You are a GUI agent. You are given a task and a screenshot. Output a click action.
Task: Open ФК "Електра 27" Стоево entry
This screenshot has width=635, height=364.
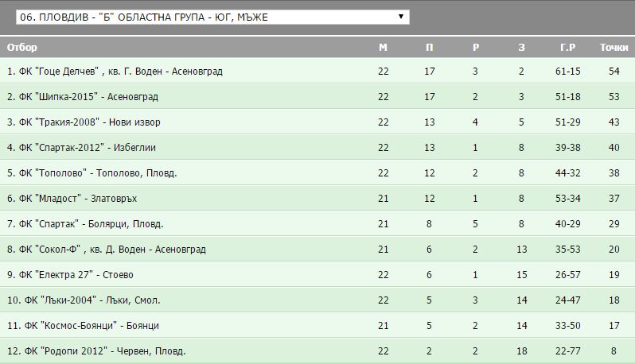[70, 275]
